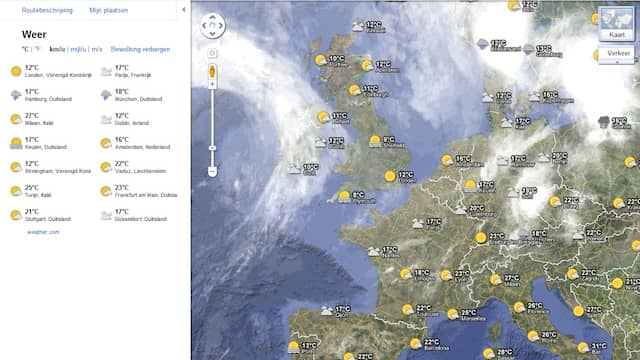Expand the Verkeer layers dropdown arrow
Image resolution: width=640 pixels, height=360 pixels.
pos(617,62)
